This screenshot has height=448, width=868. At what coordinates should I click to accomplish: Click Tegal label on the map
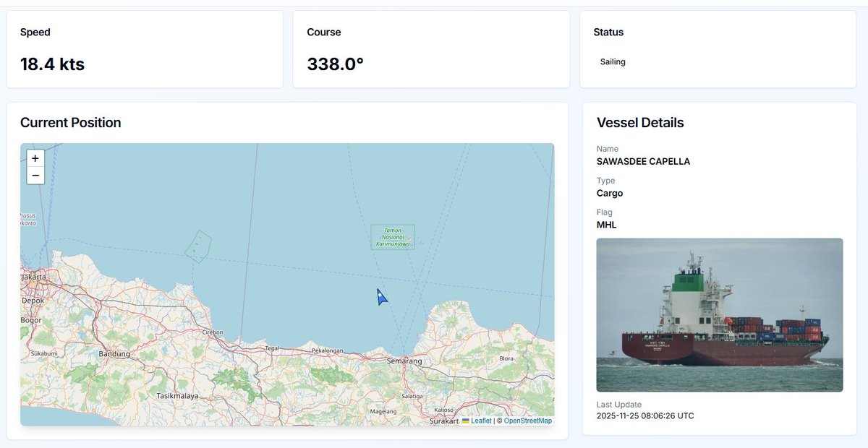[273, 348]
